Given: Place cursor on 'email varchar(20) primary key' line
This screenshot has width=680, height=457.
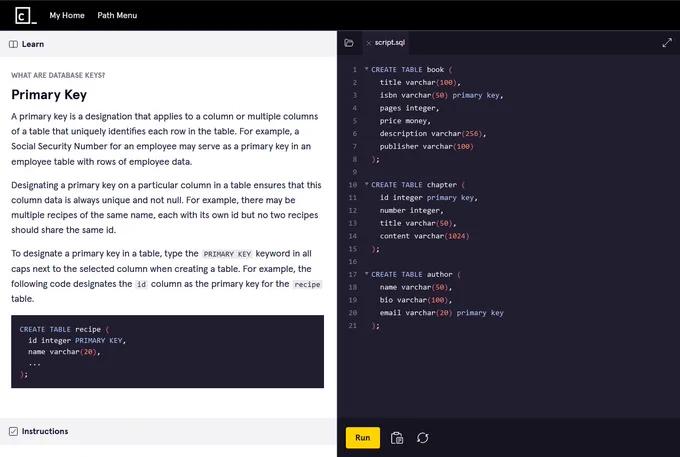Looking at the screenshot, I should pos(441,313).
